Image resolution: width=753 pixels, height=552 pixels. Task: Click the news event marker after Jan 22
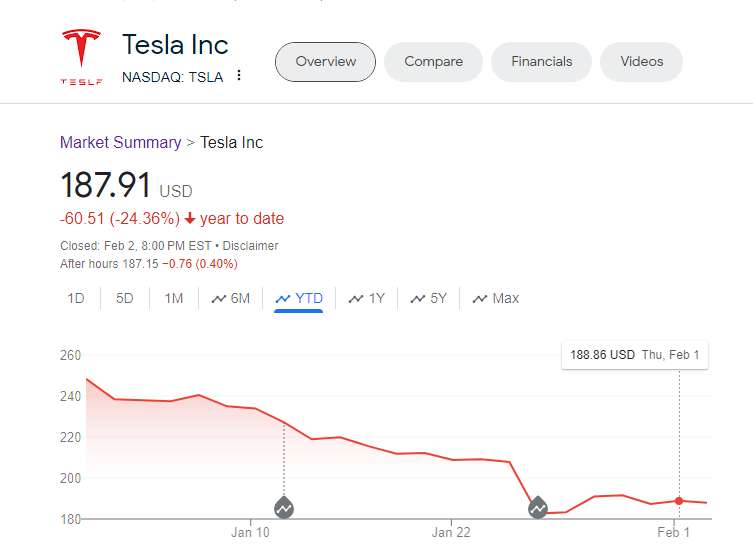[538, 507]
